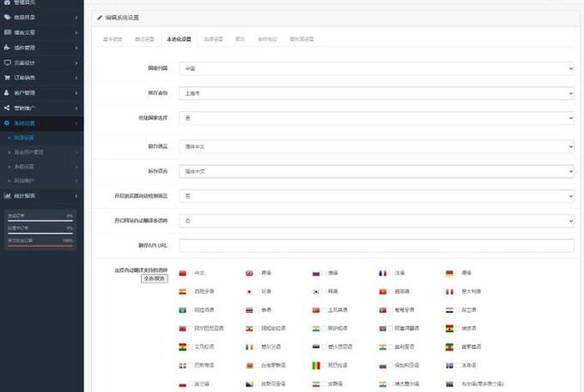Switch to the 基本信息 tab

113,39
